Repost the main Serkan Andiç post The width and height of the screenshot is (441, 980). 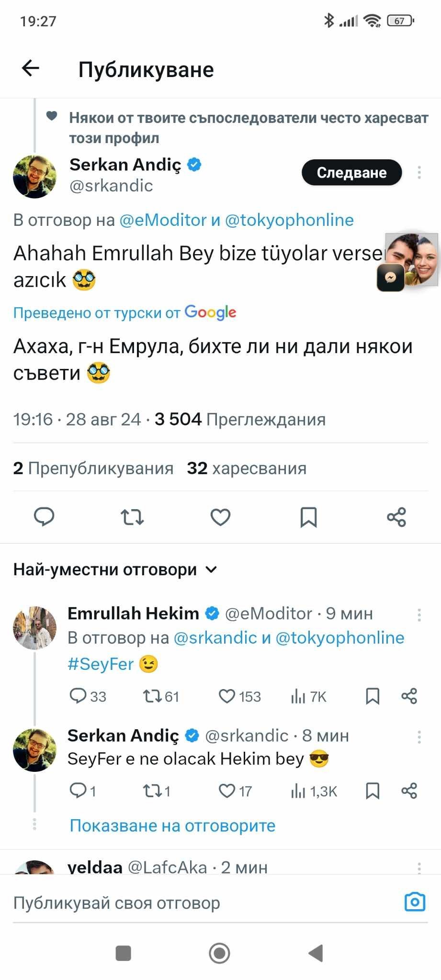(x=132, y=517)
